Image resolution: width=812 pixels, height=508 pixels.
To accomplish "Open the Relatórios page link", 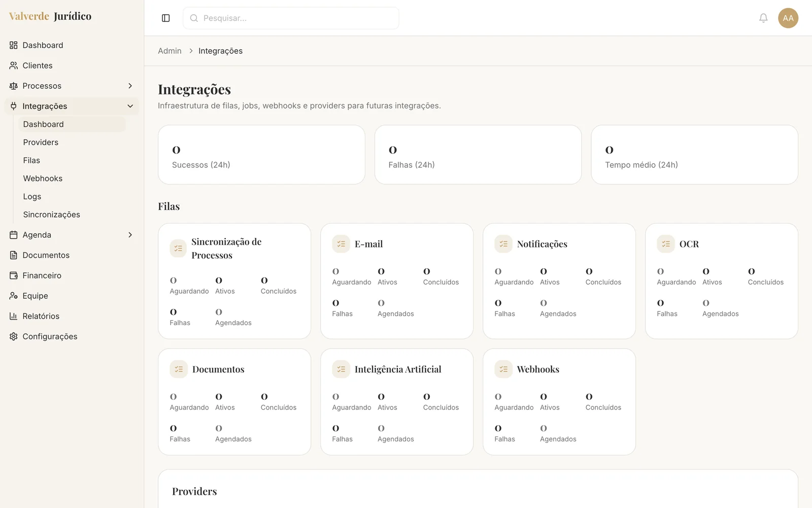I will tap(72, 316).
